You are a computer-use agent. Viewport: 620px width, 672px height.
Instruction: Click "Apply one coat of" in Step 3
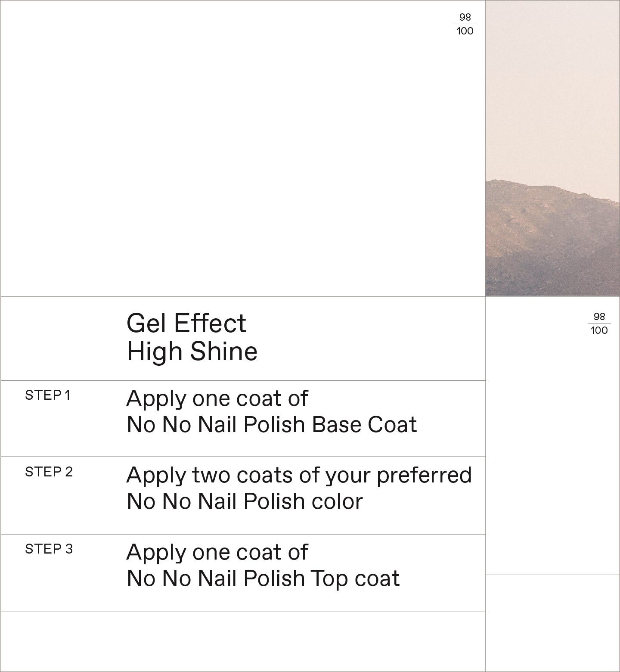coord(217,553)
